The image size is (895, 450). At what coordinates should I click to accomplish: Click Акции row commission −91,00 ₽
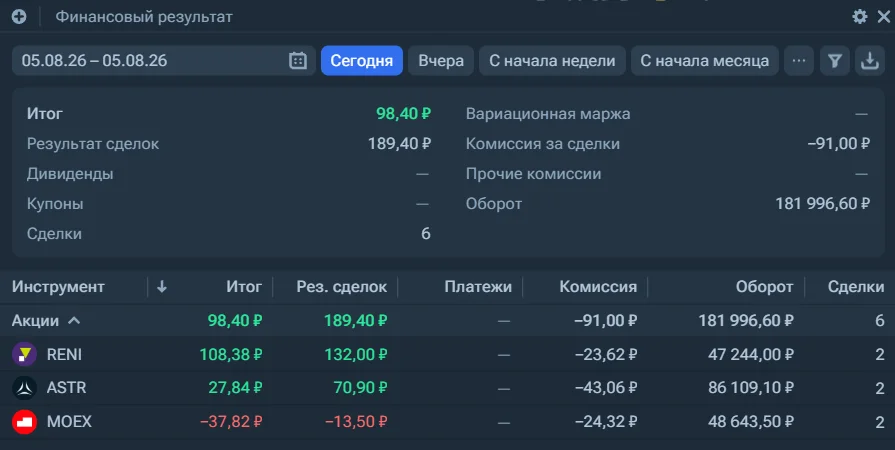coord(606,321)
